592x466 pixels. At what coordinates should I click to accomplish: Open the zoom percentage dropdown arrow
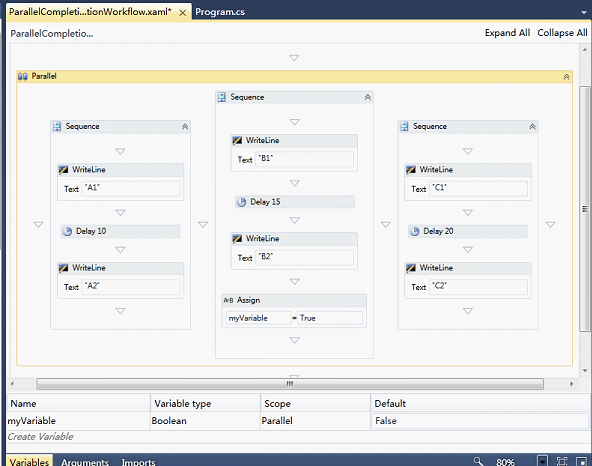[543, 461]
